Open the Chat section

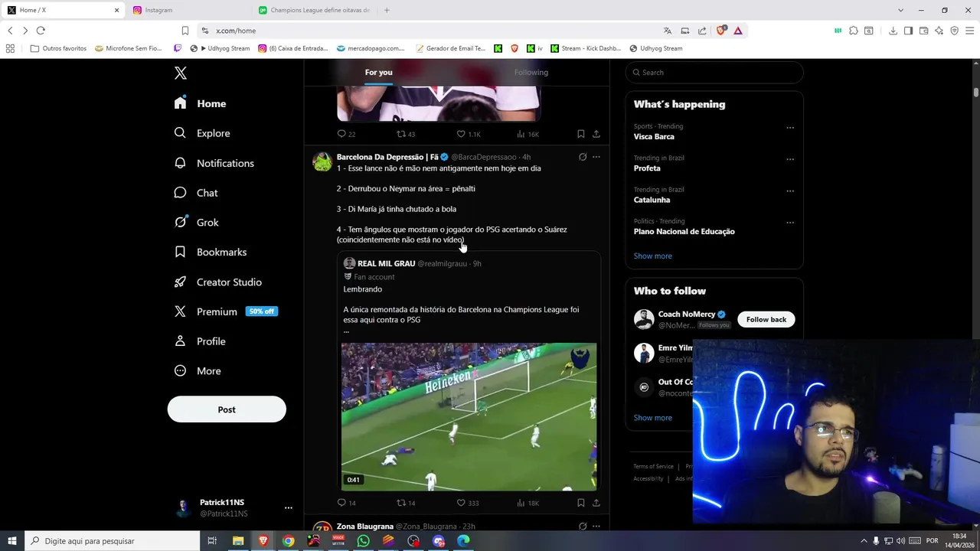[x=196, y=193]
